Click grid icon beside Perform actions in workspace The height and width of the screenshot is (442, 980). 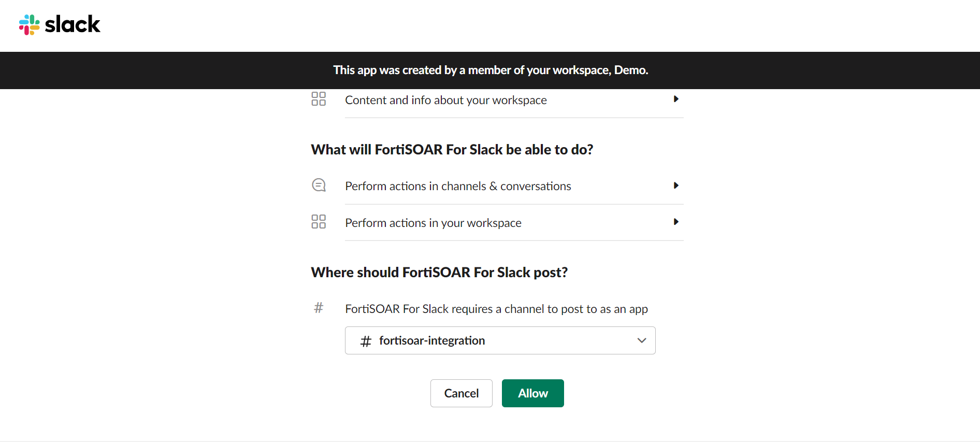click(x=319, y=222)
